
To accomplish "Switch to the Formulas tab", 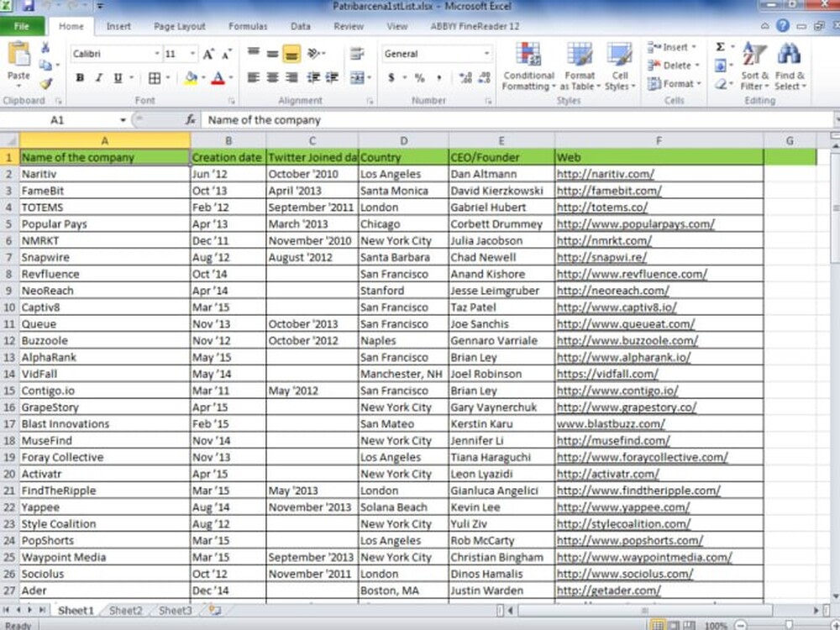I will click(x=248, y=26).
